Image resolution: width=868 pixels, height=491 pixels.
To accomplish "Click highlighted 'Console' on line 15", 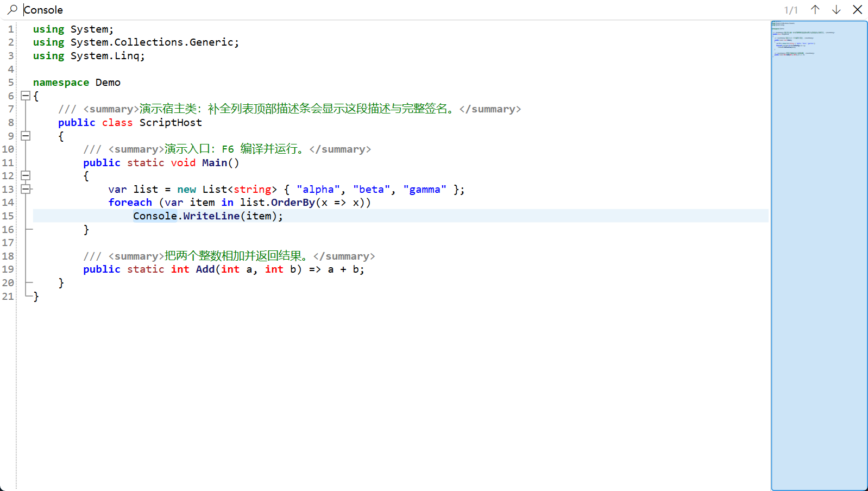I will pyautogui.click(x=155, y=216).
